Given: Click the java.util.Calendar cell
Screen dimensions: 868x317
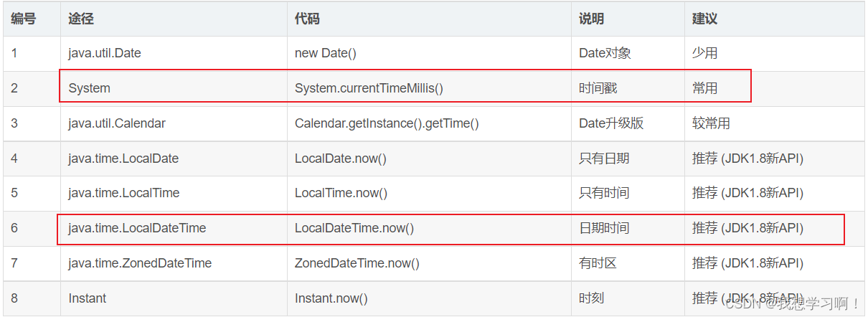Looking at the screenshot, I should (x=117, y=123).
